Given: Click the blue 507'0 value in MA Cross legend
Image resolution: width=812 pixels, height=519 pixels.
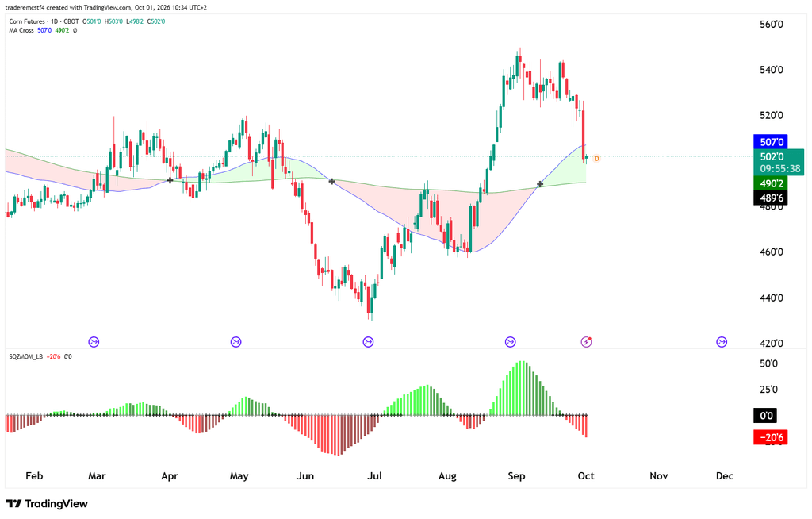Looking at the screenshot, I should click(x=44, y=31).
